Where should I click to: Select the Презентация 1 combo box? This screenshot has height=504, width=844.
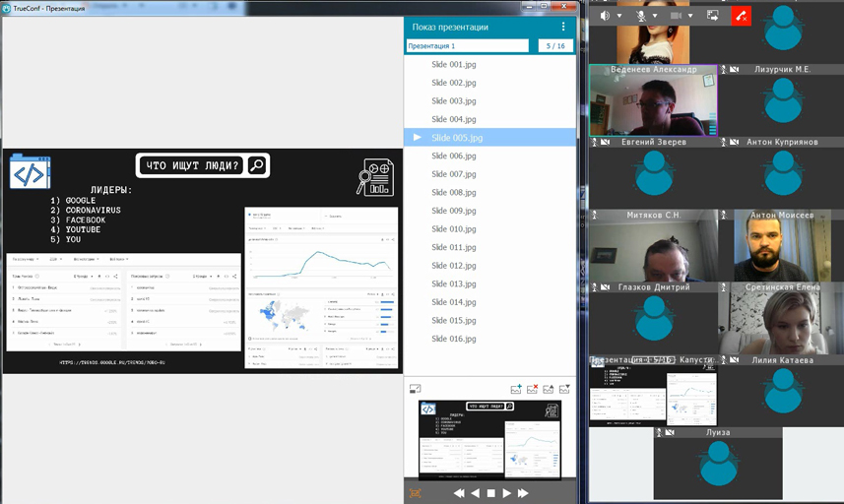click(467, 45)
